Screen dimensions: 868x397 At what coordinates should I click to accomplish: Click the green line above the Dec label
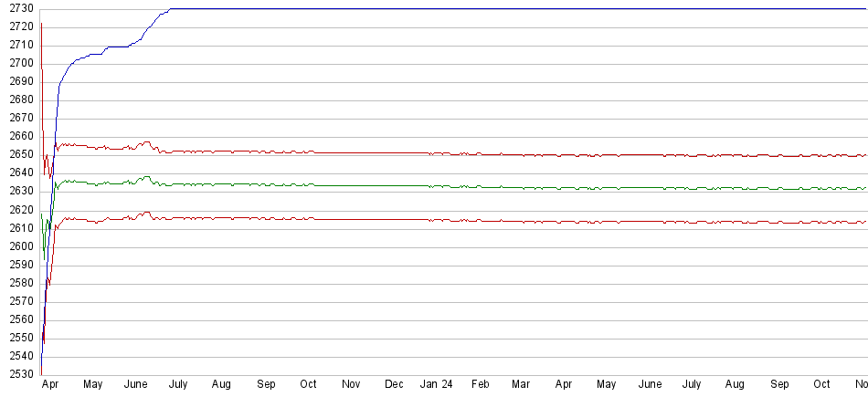tap(395, 185)
